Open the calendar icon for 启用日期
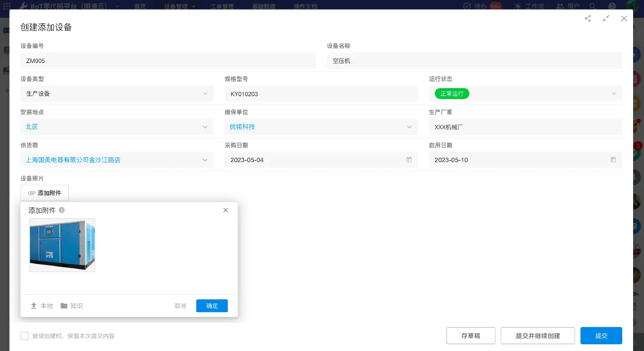Viewport: 644px width, 351px height. click(613, 160)
